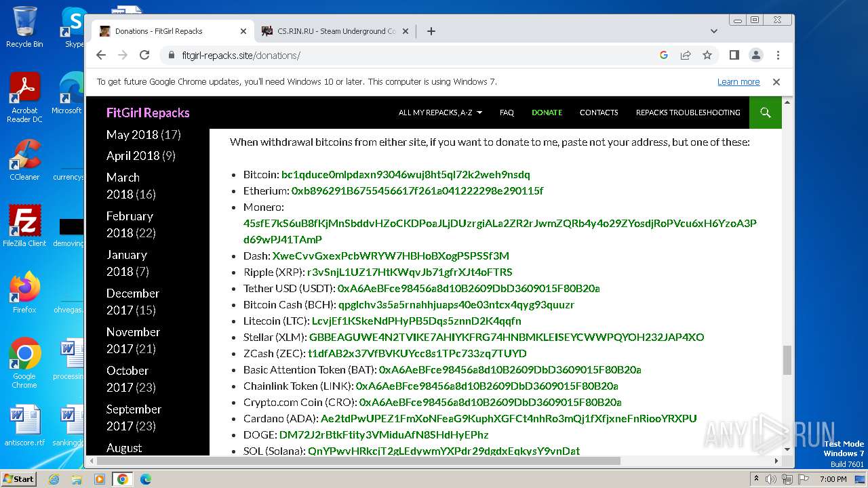
Task: Bookmark this page with star icon
Action: coord(707,55)
